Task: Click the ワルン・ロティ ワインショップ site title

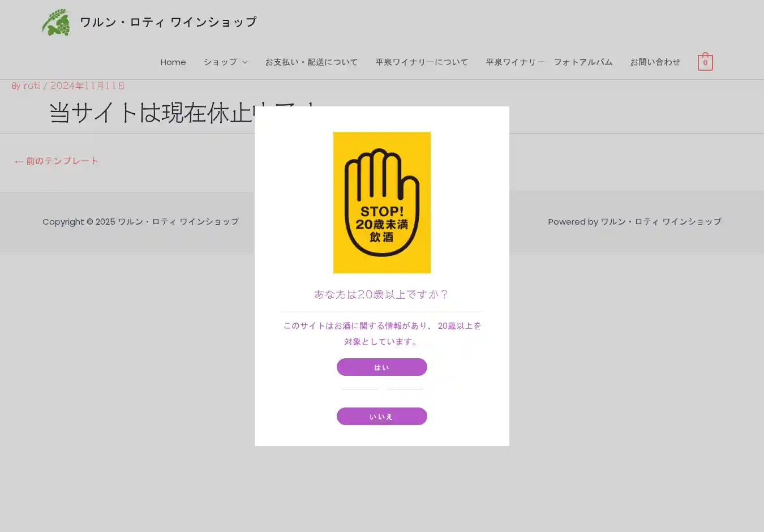Action: (168, 22)
